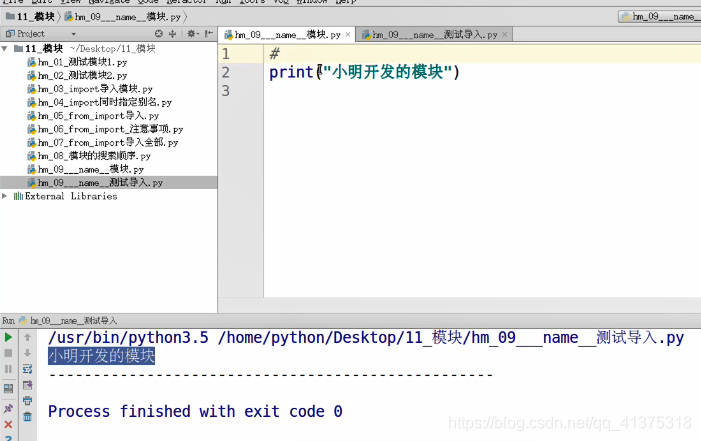Select hm_09___name__模块.py in project tree

click(x=85, y=170)
